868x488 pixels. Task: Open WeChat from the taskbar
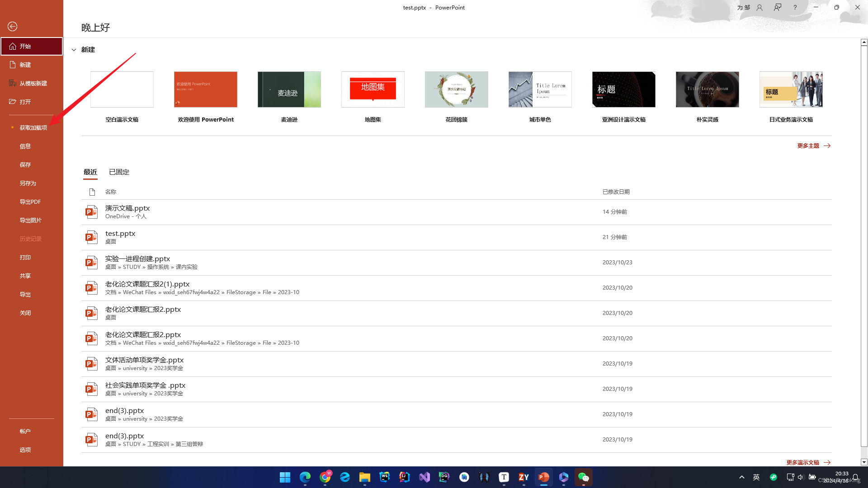tap(583, 477)
